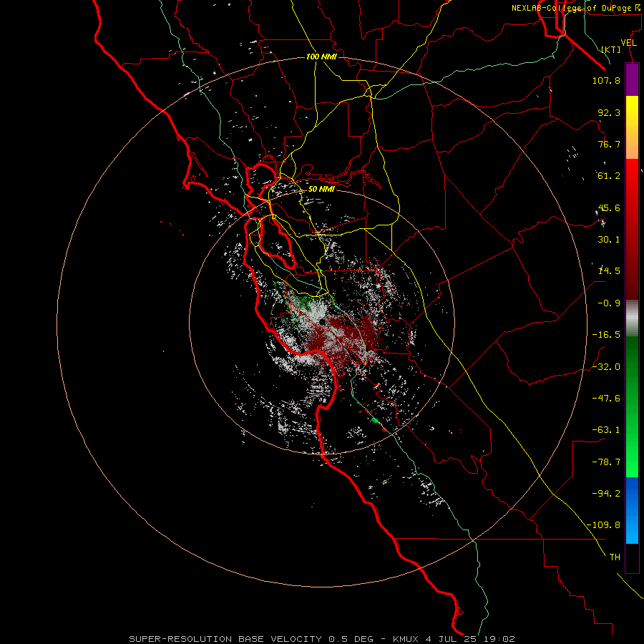Image resolution: width=644 pixels, height=644 pixels.
Task: Select the -78.7 velocity scale value
Action: click(x=606, y=462)
